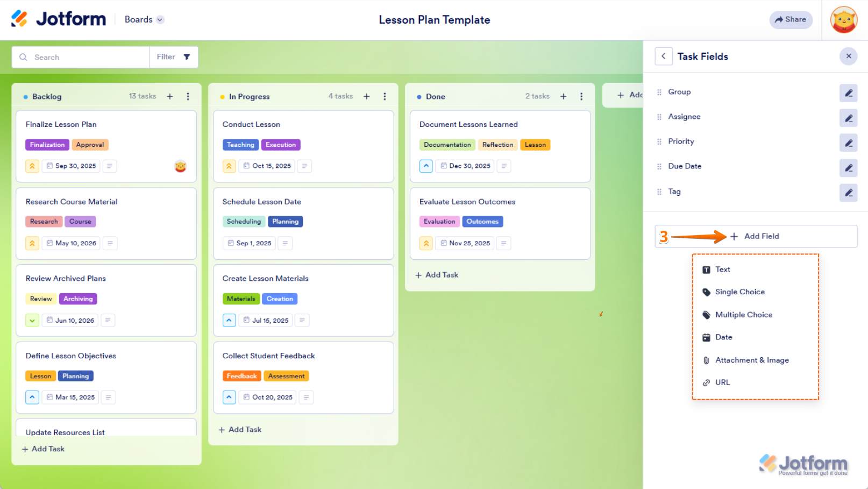Image resolution: width=868 pixels, height=489 pixels.
Task: Close the Task Fields panel
Action: pos(848,56)
